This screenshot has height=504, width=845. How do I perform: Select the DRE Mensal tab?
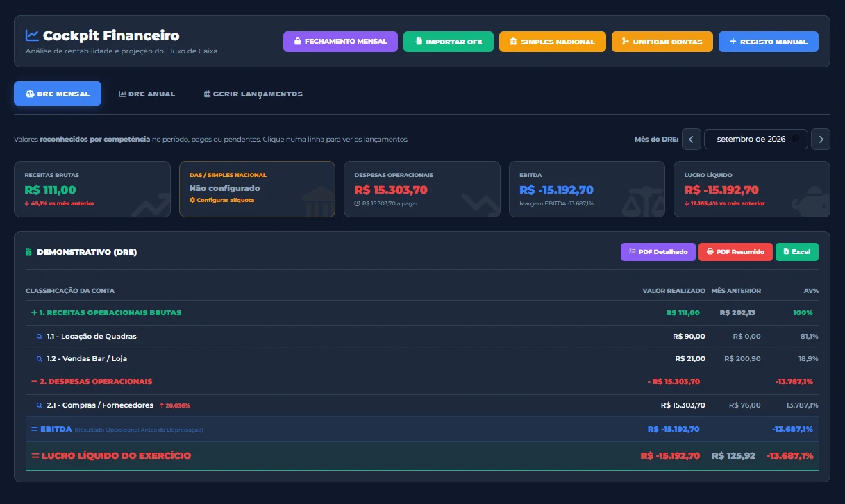pyautogui.click(x=58, y=94)
